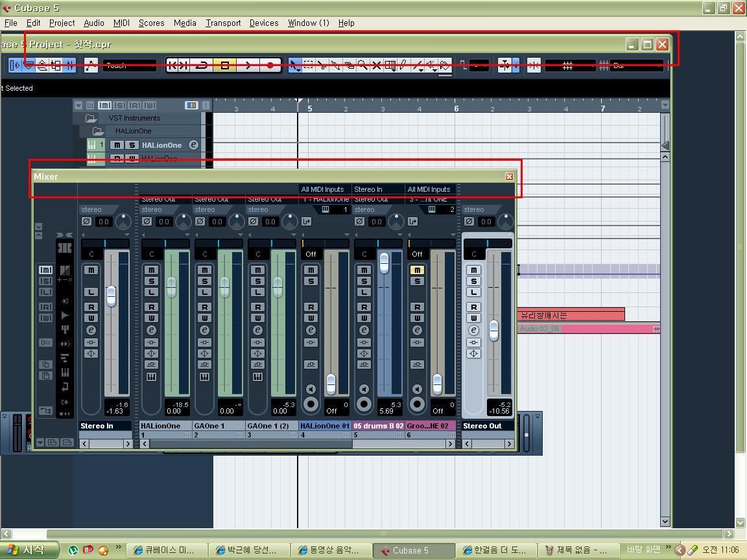Screen dimensions: 747x560
Task: Go to the previous marker in the transport
Action: click(x=172, y=65)
